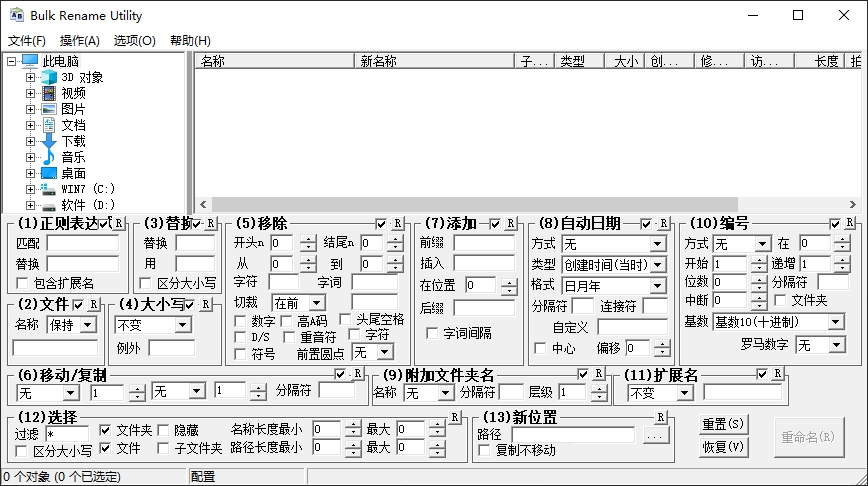This screenshot has width=868, height=486.
Task: Reset section (11)扩展名 with its R button
Action: 778,374
